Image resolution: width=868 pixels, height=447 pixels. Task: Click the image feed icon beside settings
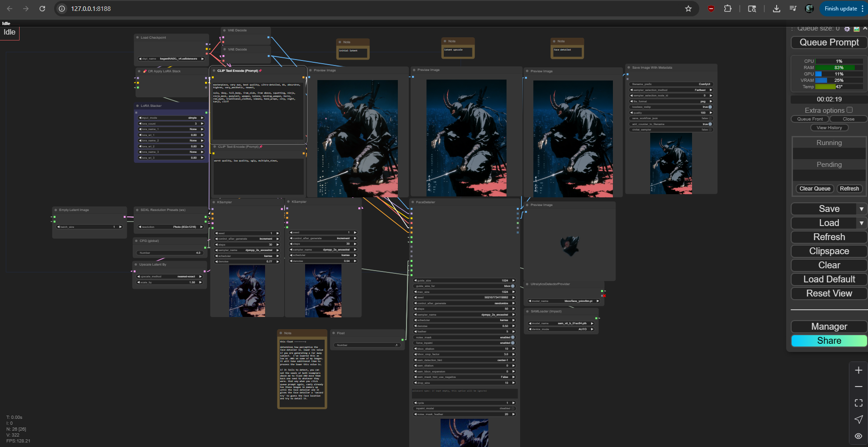pos(856,29)
